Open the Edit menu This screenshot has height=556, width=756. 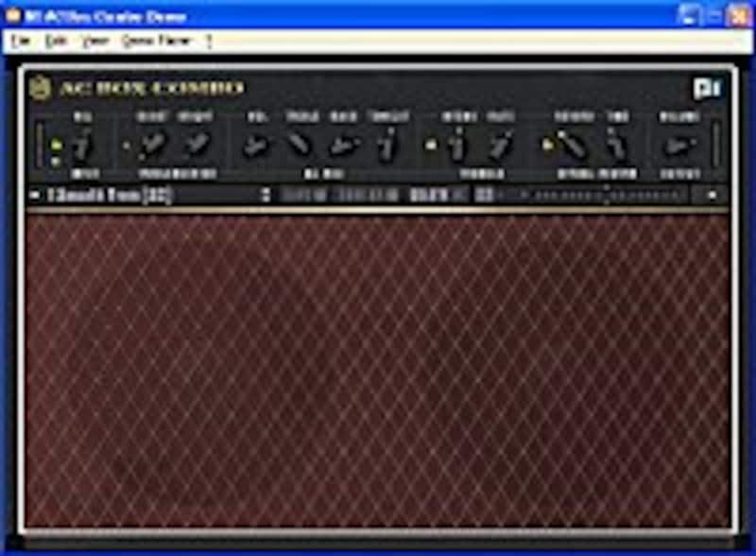pos(56,41)
